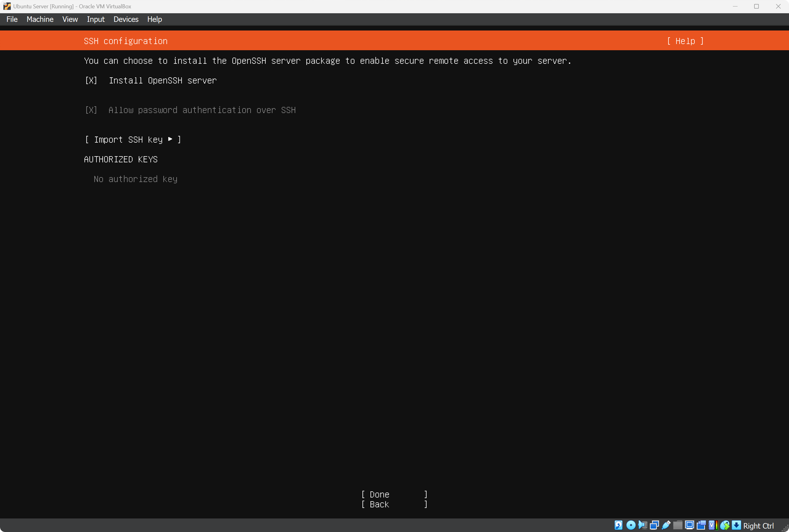
Task: Open installer Help in orange header
Action: pyautogui.click(x=685, y=41)
